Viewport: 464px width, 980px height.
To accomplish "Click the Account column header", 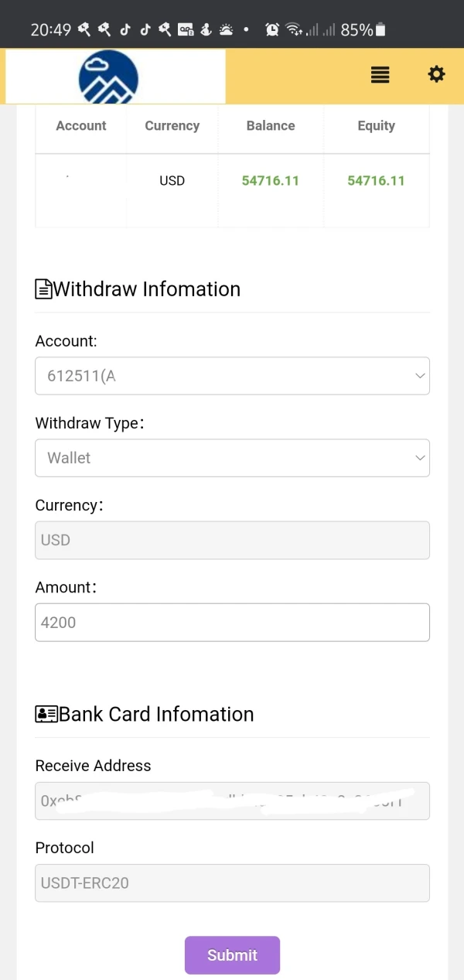I will click(x=81, y=125).
